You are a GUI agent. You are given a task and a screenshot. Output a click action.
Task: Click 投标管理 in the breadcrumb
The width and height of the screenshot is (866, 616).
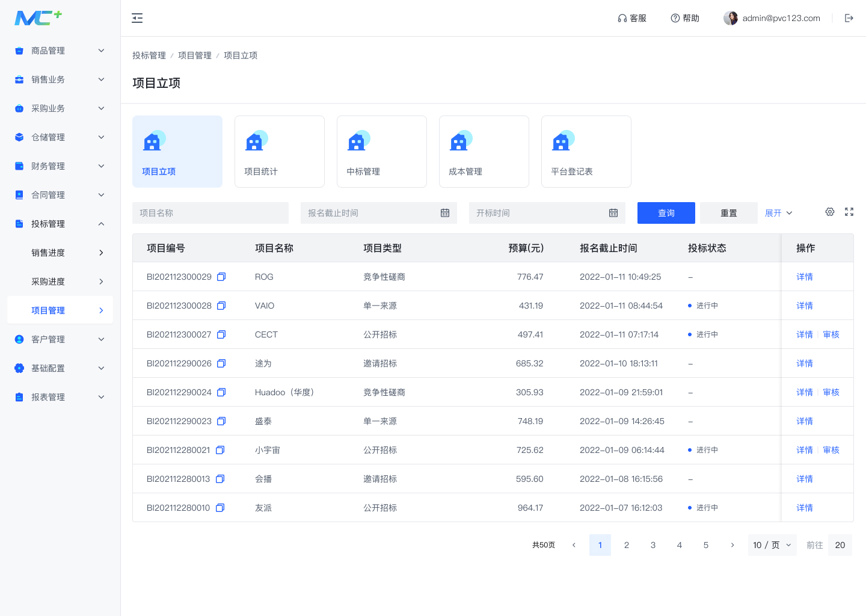point(149,55)
